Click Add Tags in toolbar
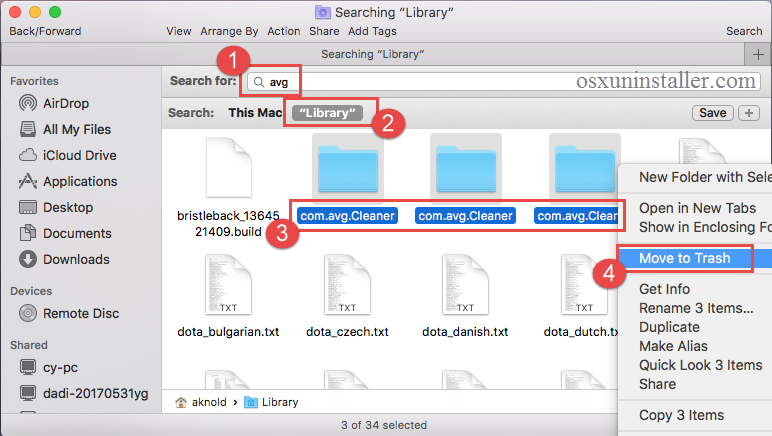Screen dimensions: 772x436 point(372,31)
